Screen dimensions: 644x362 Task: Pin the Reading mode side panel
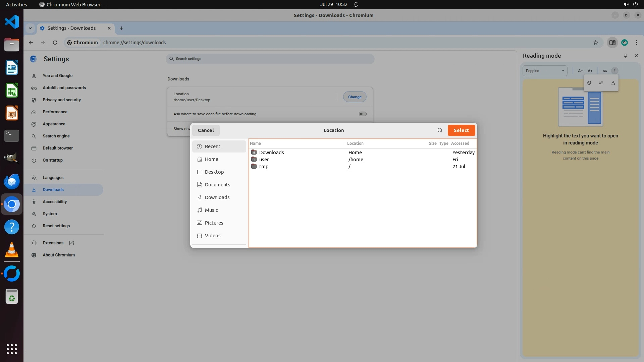(x=625, y=56)
